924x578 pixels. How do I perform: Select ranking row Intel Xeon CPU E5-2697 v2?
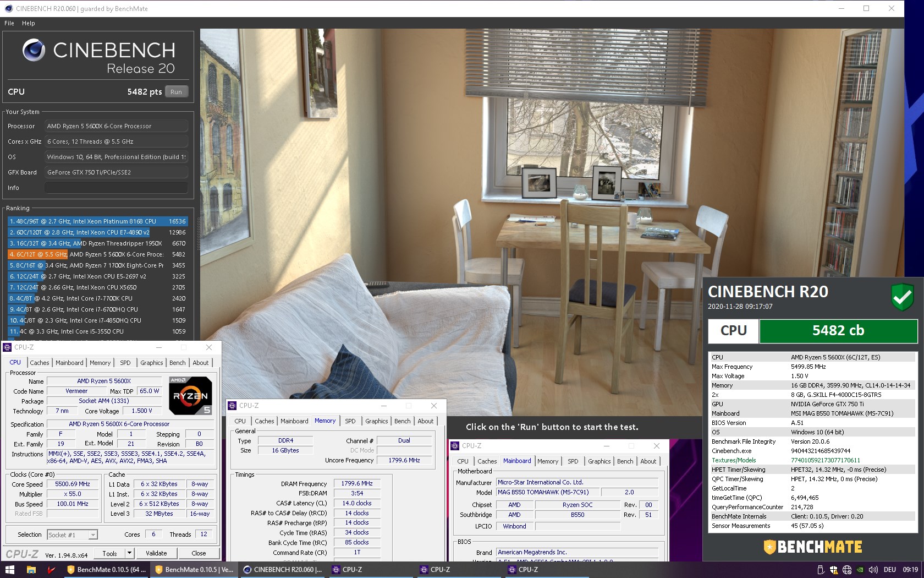97,276
